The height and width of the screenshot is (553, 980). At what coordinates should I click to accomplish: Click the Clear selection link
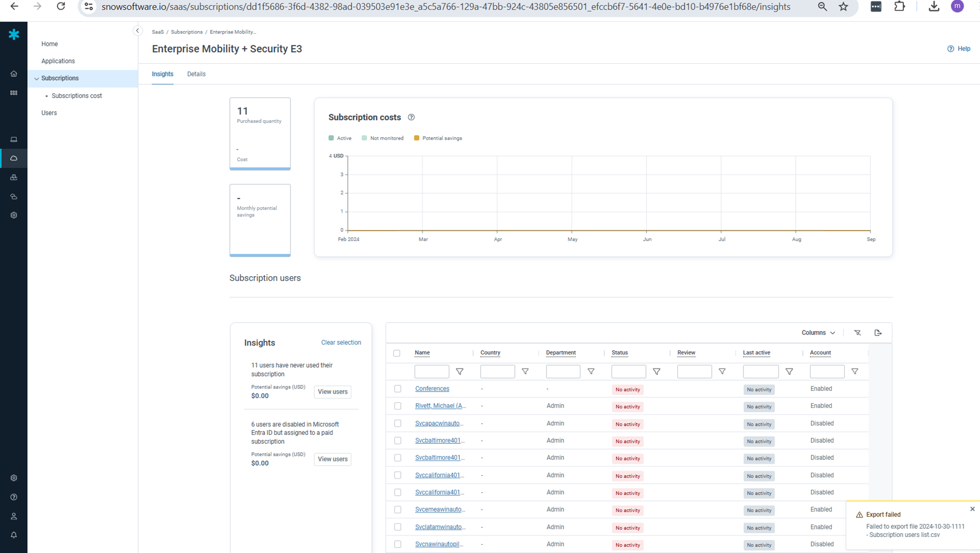click(341, 343)
